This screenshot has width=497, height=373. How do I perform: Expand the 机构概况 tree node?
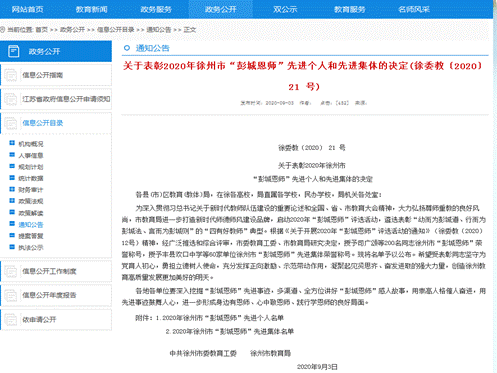coord(12,143)
